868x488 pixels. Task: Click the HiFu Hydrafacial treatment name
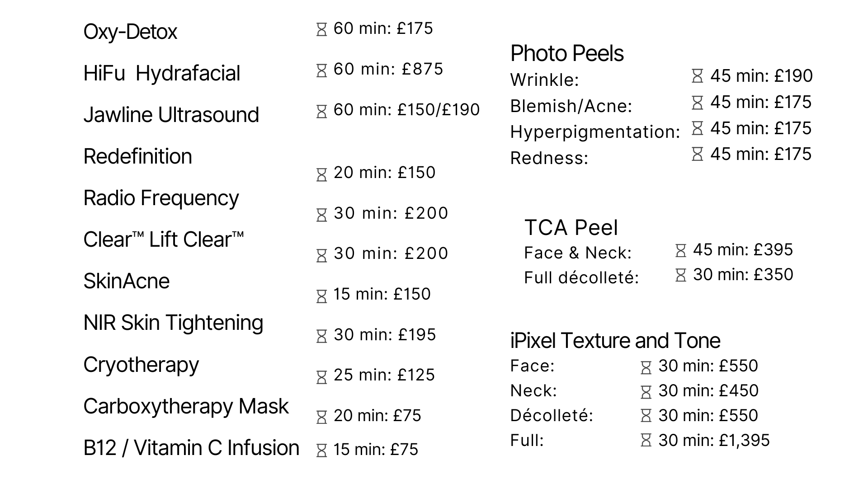tap(162, 73)
